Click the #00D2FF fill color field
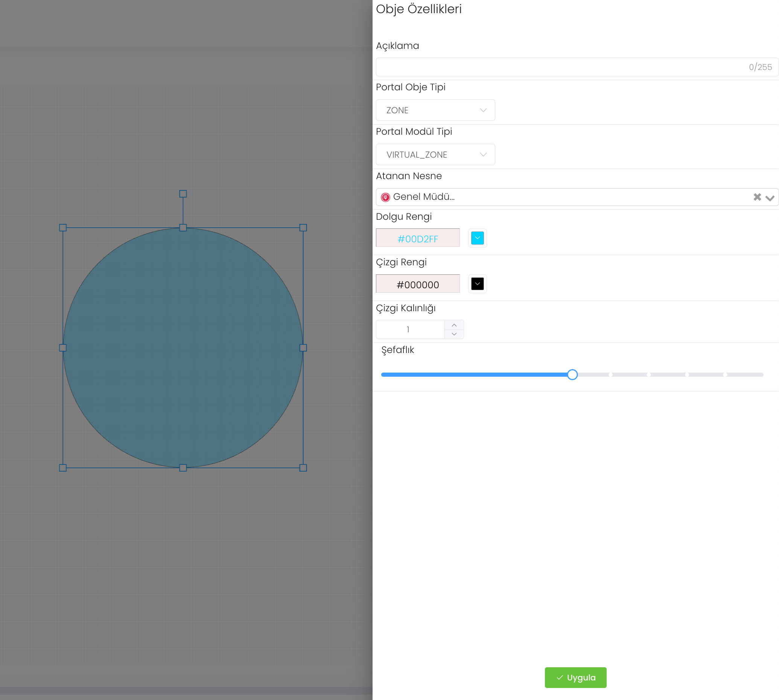 [418, 239]
